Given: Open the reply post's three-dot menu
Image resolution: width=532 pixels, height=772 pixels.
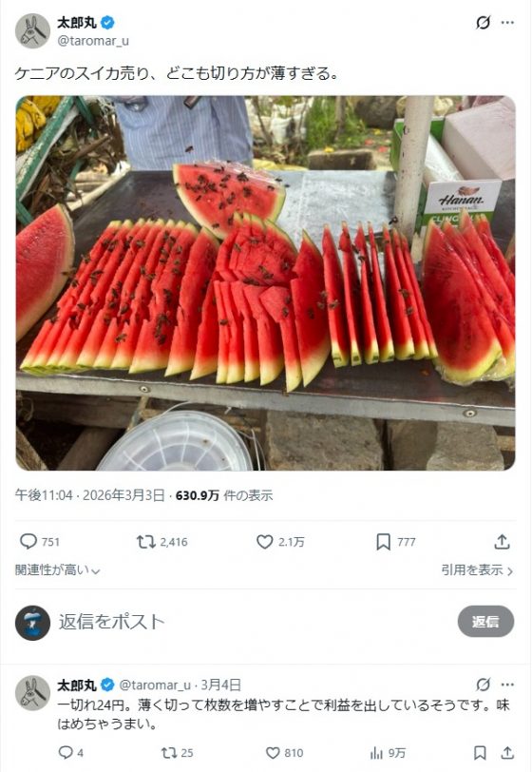Looking at the screenshot, I should 507,685.
